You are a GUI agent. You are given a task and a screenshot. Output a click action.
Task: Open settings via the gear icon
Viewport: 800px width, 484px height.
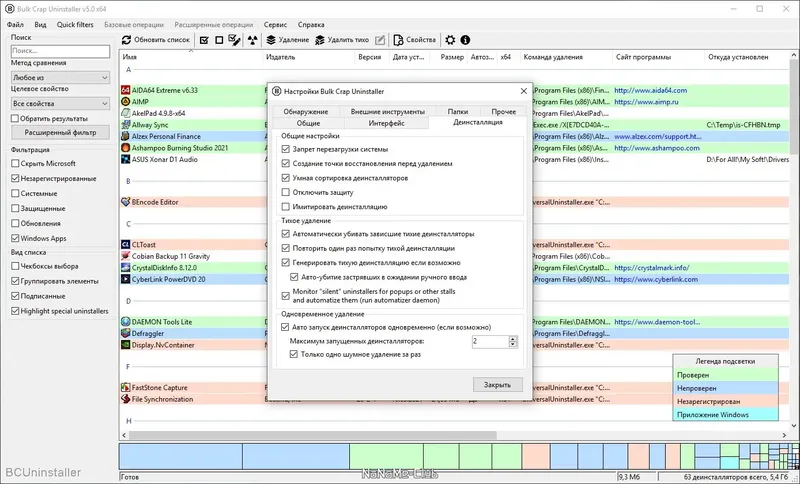tap(450, 40)
